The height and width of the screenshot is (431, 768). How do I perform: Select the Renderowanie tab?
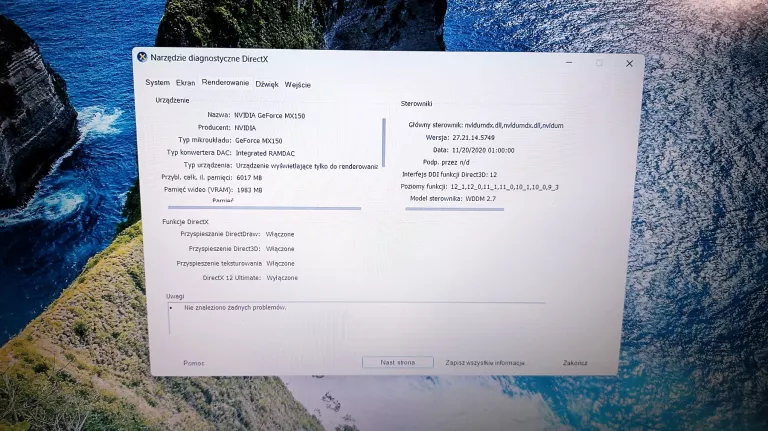225,83
